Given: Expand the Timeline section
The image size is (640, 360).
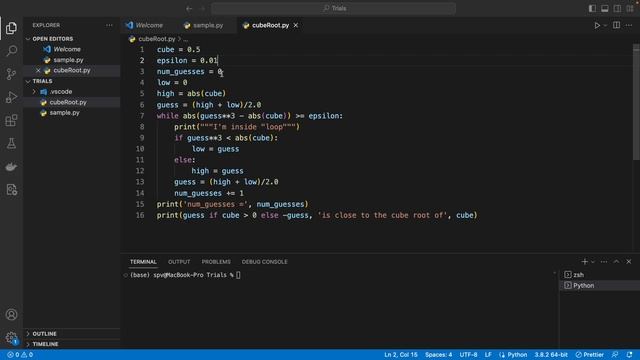Looking at the screenshot, I should pyautogui.click(x=45, y=344).
